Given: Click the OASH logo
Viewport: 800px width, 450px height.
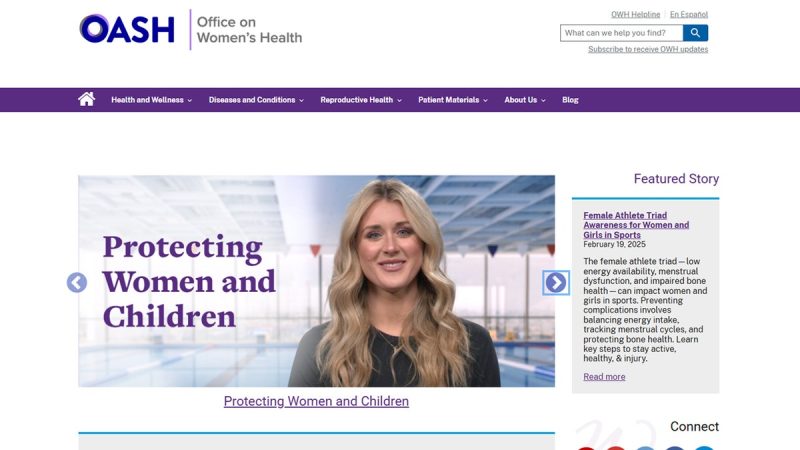Looking at the screenshot, I should 127,29.
